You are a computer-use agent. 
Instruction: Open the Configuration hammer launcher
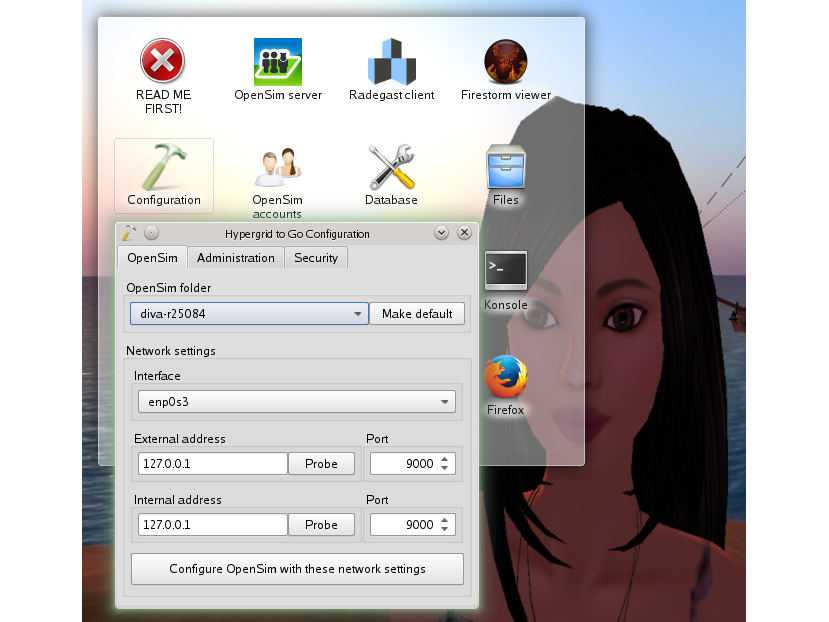(164, 176)
